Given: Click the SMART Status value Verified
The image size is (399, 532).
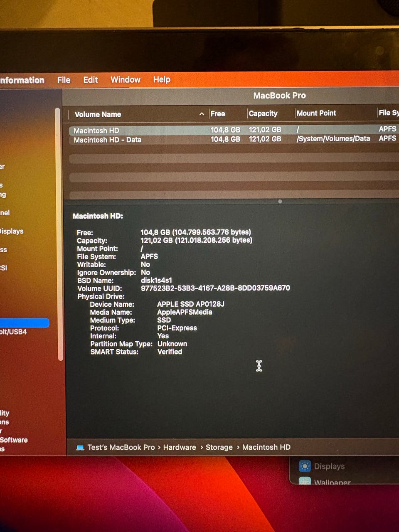Looking at the screenshot, I should [x=170, y=352].
